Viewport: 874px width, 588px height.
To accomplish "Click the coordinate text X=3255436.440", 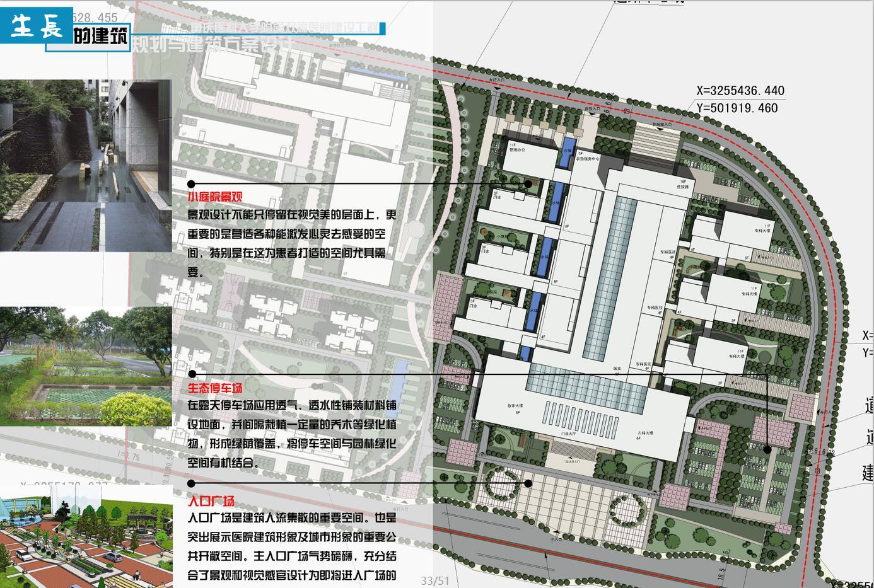I will (740, 91).
